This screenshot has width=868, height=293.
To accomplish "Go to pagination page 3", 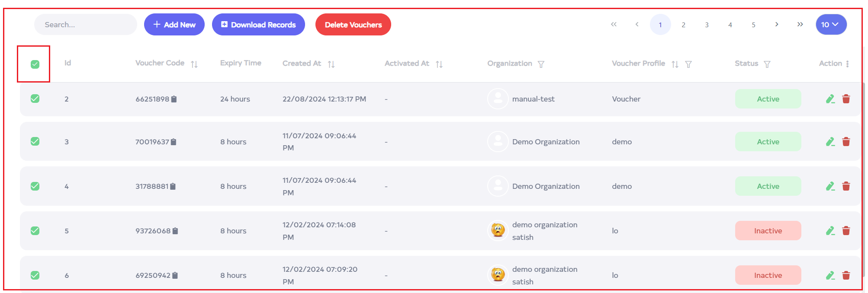I will (x=707, y=25).
